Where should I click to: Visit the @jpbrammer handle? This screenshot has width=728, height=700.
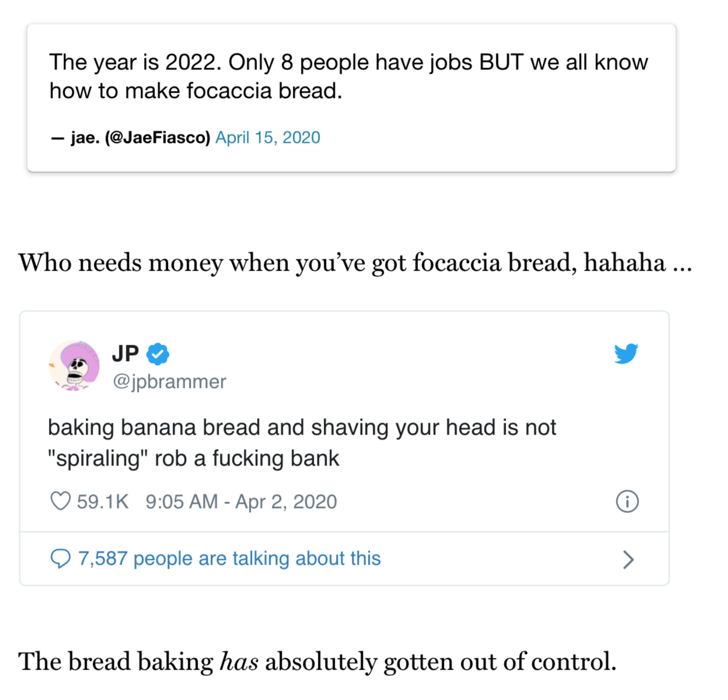(169, 381)
